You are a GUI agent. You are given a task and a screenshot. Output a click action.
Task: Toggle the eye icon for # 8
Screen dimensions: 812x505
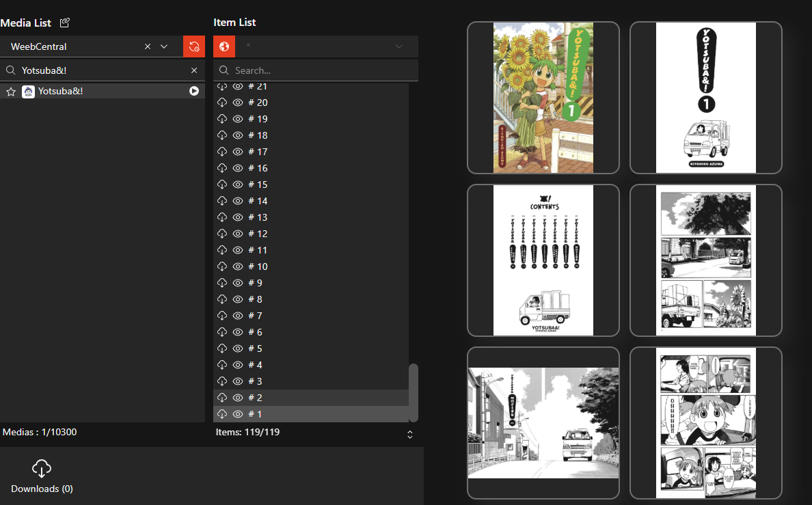tap(238, 299)
